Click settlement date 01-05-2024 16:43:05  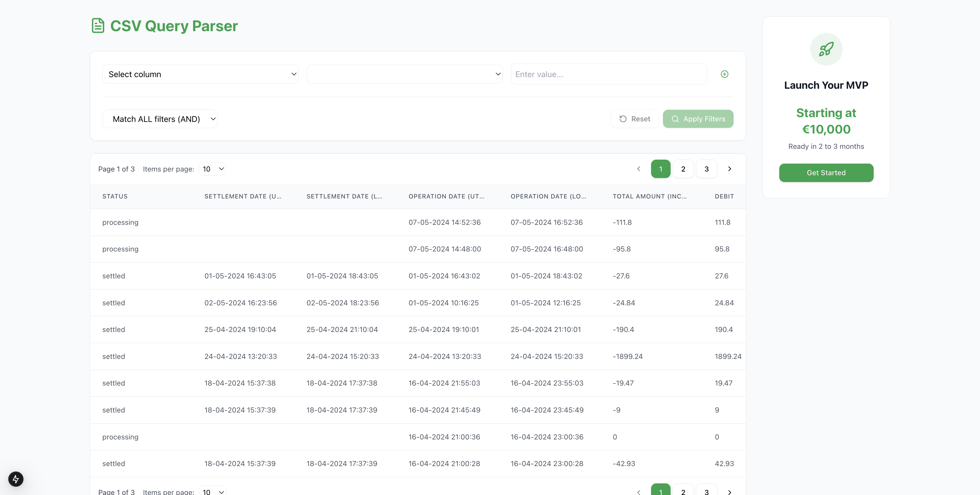(240, 276)
